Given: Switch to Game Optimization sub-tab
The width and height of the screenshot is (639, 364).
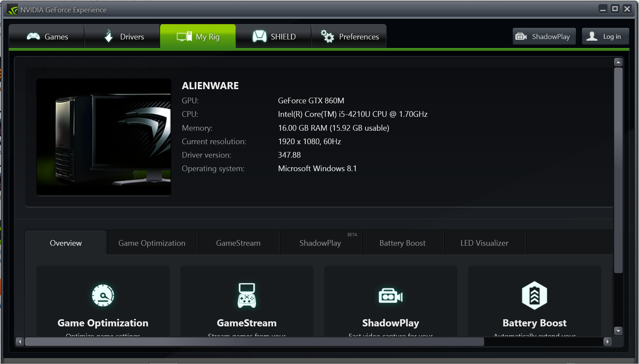Looking at the screenshot, I should tap(152, 243).
